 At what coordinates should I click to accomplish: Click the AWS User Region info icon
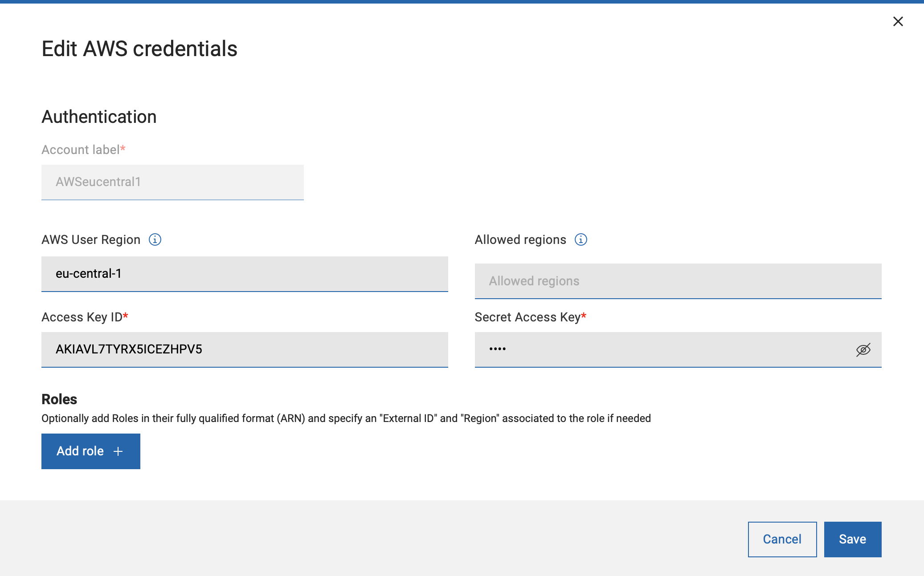click(x=155, y=239)
